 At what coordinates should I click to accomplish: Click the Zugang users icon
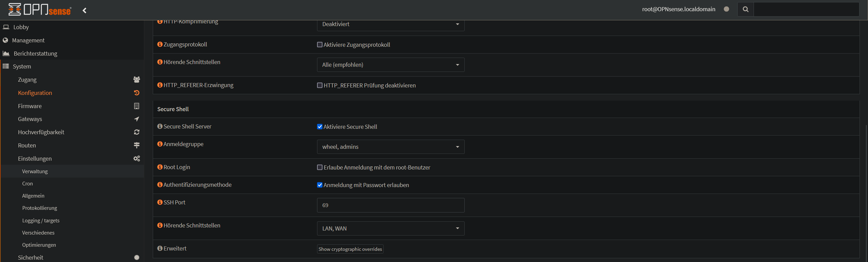point(136,80)
